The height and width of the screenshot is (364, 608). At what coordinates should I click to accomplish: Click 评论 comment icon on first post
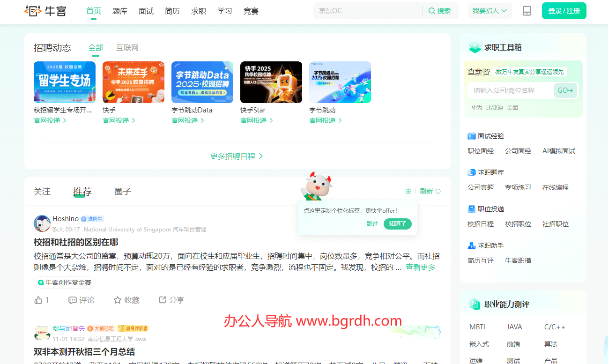coord(73,300)
